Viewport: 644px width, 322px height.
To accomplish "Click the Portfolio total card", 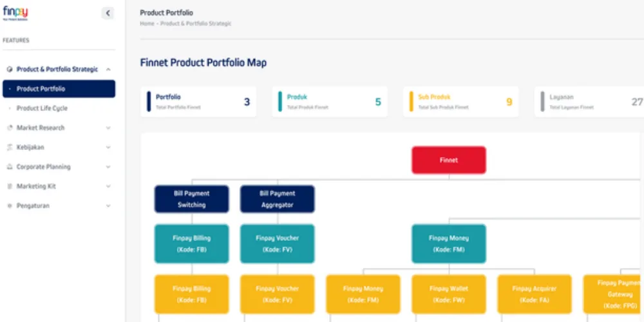I will coord(198,102).
